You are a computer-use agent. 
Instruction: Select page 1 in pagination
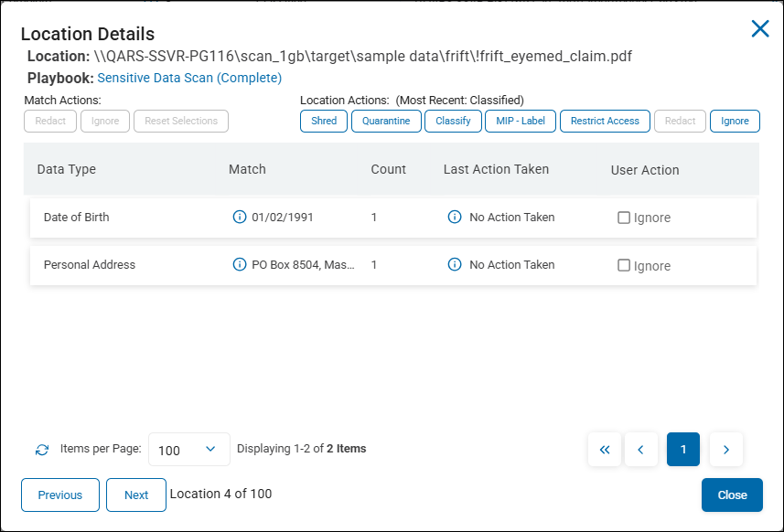tap(683, 450)
